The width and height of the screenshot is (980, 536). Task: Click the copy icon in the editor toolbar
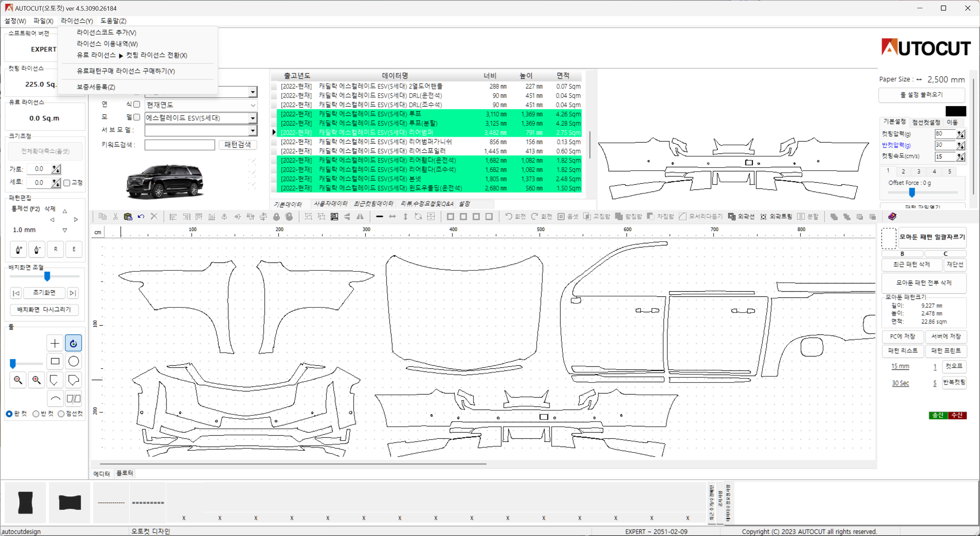click(102, 217)
